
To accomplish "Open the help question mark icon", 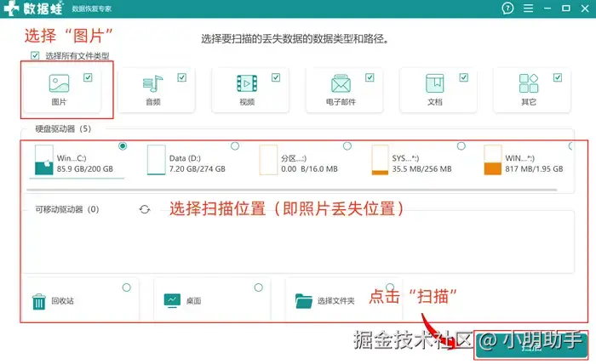I will coord(507,9).
